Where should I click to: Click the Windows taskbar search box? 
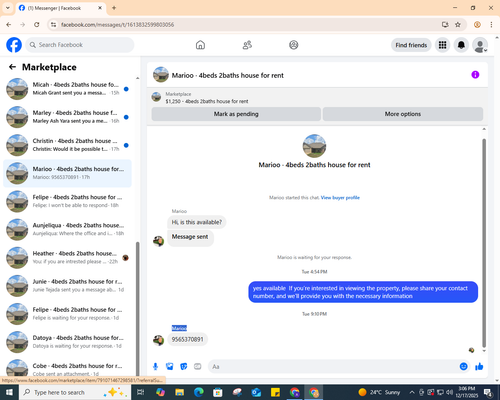pos(75,392)
